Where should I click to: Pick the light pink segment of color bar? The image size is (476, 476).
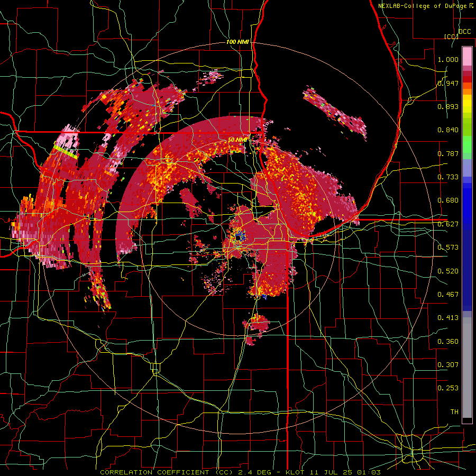(467, 56)
